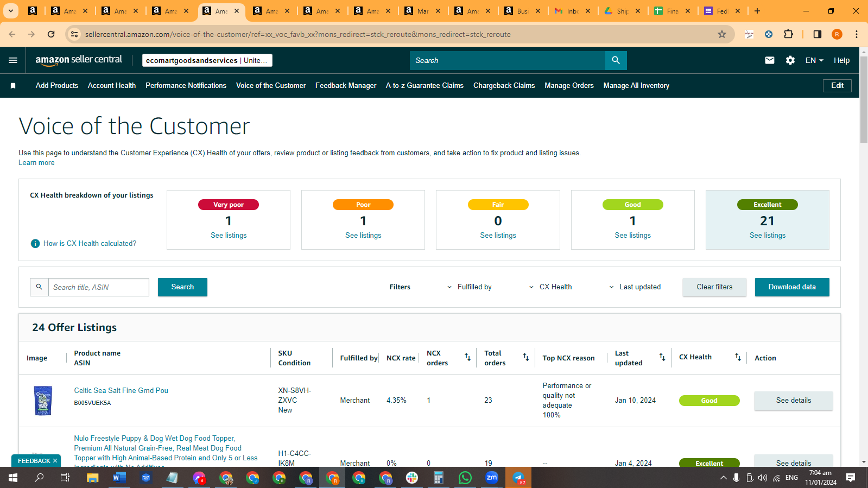Viewport: 868px width, 488px height.
Task: Expand the CX Health filter dropdown
Action: click(x=550, y=287)
